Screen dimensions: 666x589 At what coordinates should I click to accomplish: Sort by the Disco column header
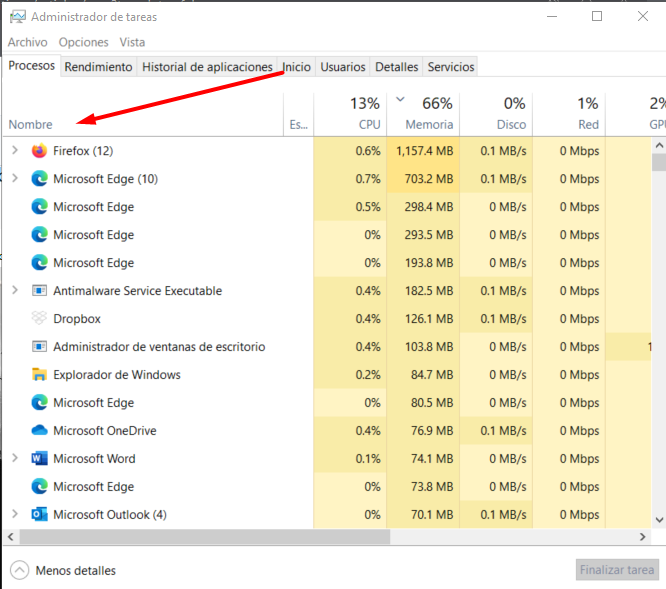496,115
